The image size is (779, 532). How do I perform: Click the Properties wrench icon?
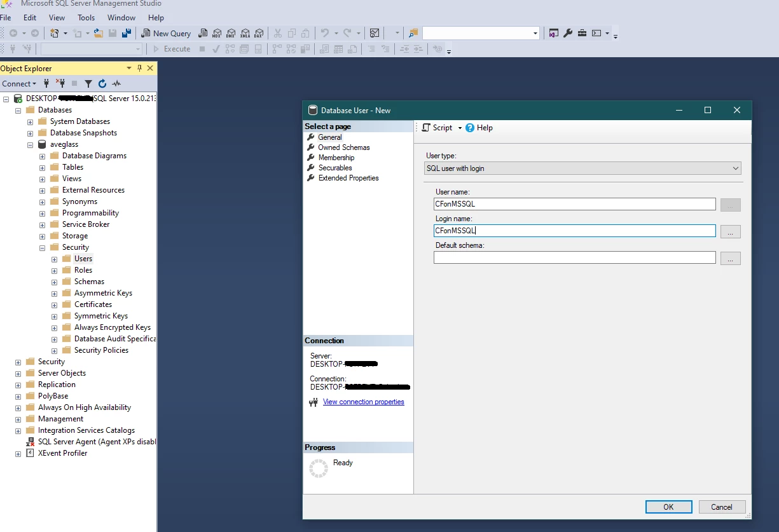click(568, 33)
